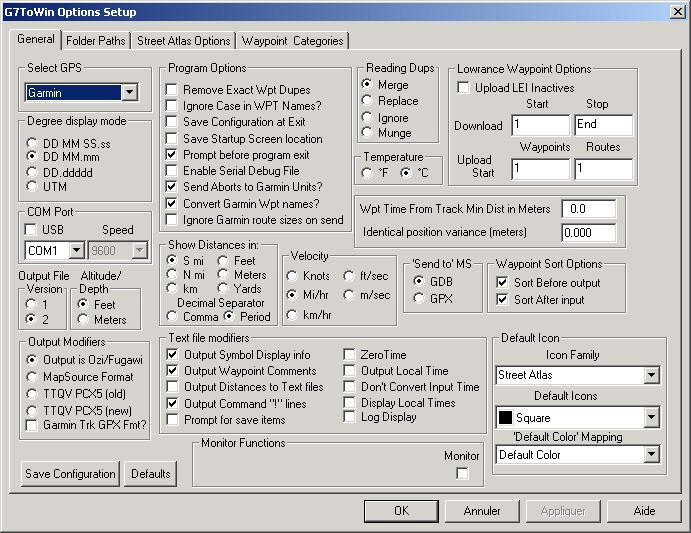Viewport: 691px width, 533px height.
Task: Select DD.ddddd degree display
Action: (32, 172)
